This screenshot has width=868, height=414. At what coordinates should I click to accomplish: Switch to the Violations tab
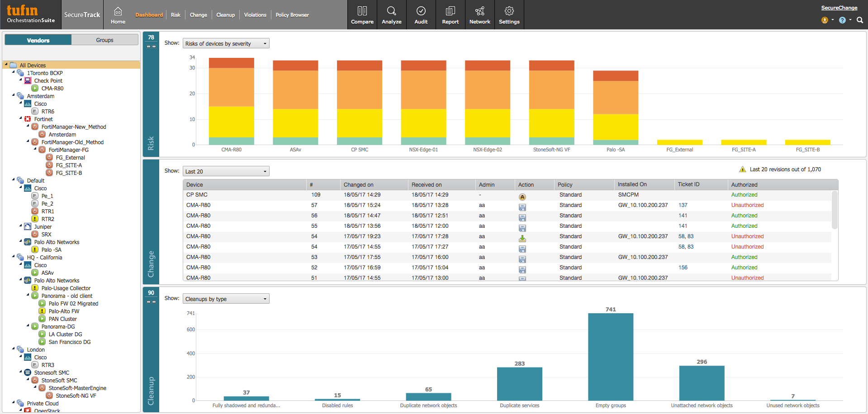point(255,14)
